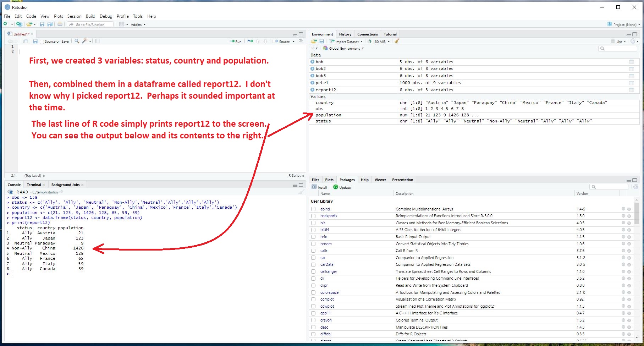This screenshot has height=346, width=644.
Task: Click the code tools magic wand icon
Action: pos(85,41)
